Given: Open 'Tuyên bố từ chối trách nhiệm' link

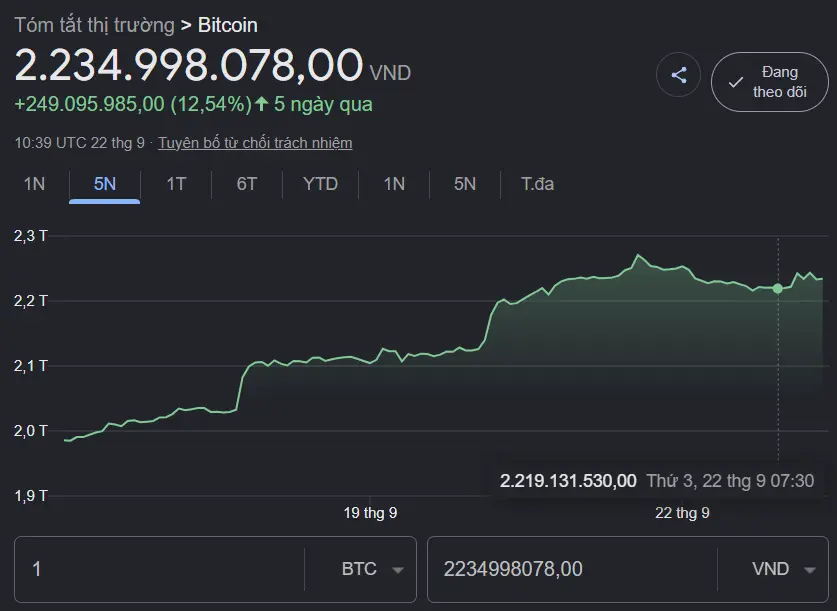Looking at the screenshot, I should pyautogui.click(x=255, y=143).
